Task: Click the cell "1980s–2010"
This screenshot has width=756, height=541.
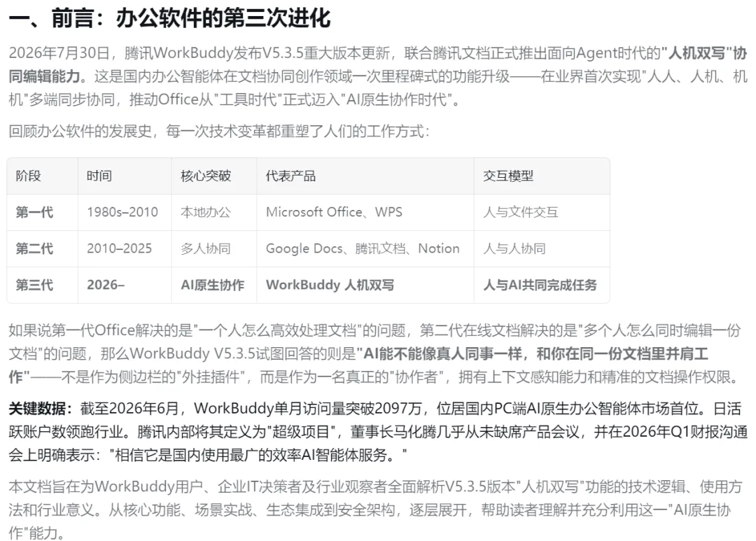Action: [122, 212]
